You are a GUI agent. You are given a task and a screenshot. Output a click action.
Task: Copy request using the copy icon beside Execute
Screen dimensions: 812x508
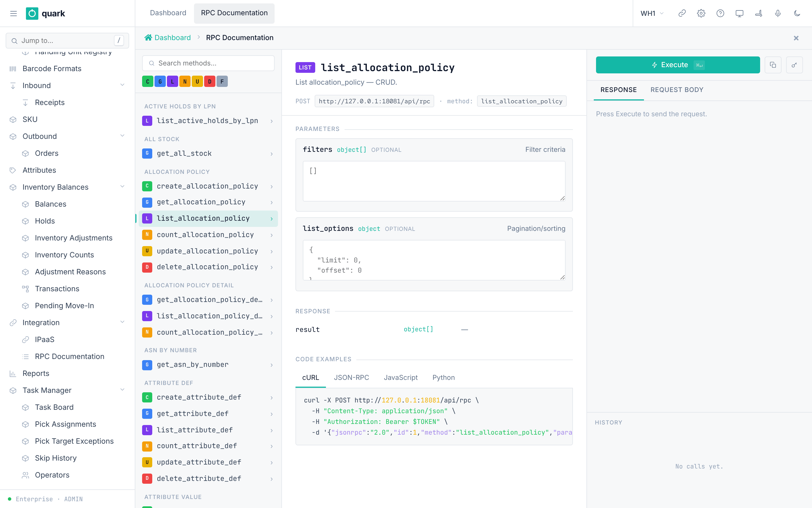(x=773, y=65)
